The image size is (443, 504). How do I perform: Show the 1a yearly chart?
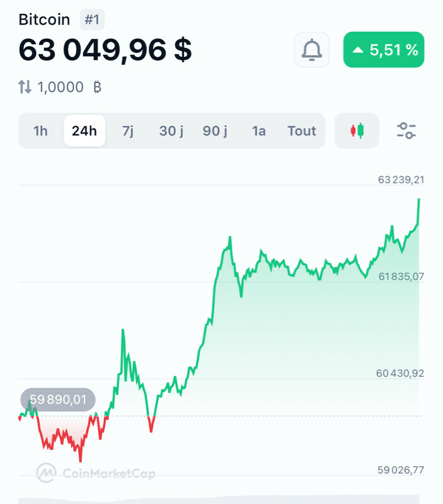(259, 130)
